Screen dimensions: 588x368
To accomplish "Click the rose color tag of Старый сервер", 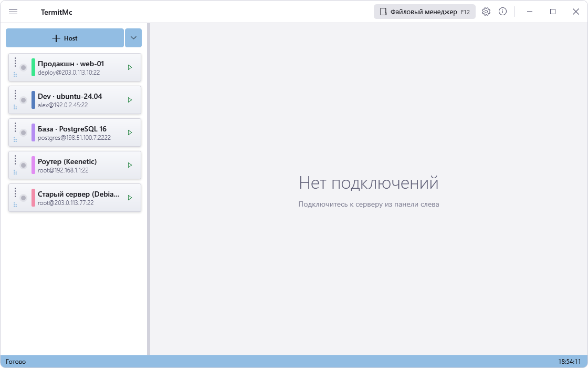I will click(x=34, y=198).
